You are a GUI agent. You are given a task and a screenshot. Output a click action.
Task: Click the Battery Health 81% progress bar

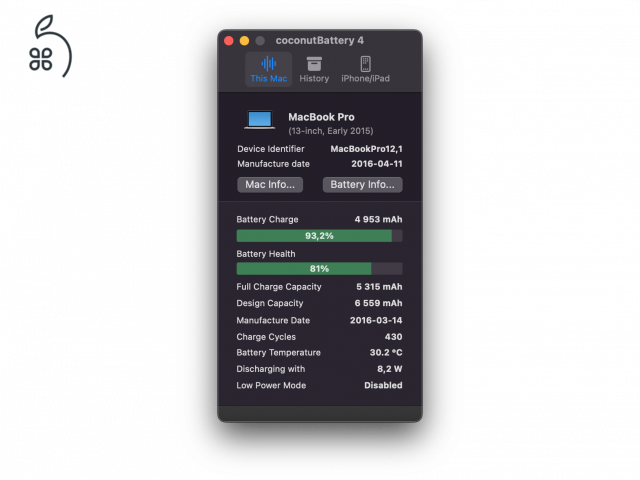(319, 269)
